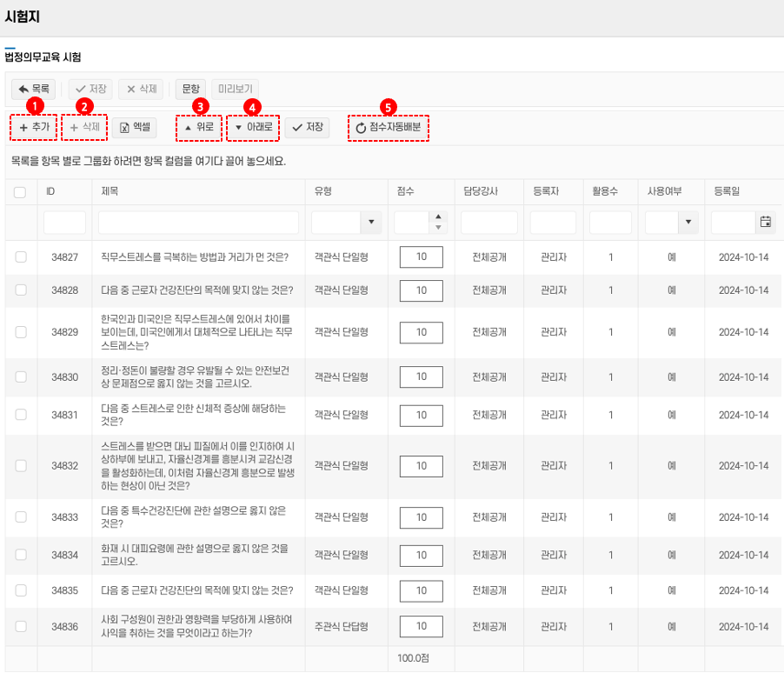This screenshot has height=673, width=784.
Task: Open the 미리보기 tab
Action: [x=234, y=89]
